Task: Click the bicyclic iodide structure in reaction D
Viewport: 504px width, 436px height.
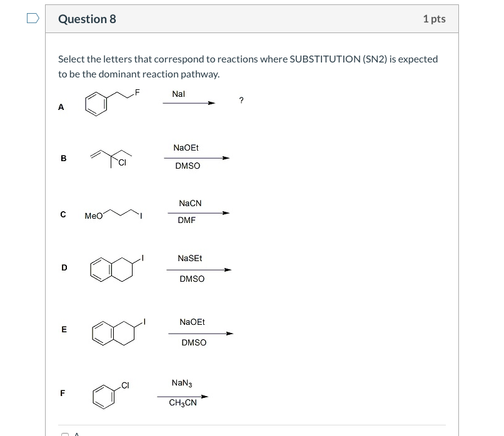Action: pyautogui.click(x=116, y=268)
